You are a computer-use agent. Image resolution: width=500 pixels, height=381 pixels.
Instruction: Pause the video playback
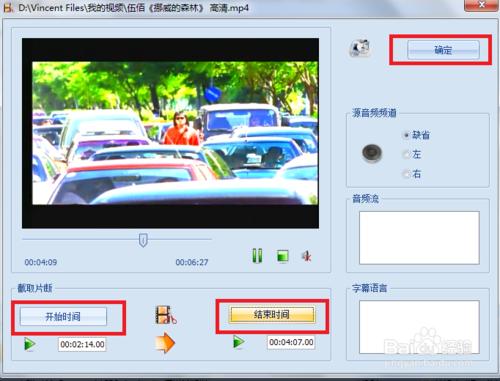click(x=257, y=256)
